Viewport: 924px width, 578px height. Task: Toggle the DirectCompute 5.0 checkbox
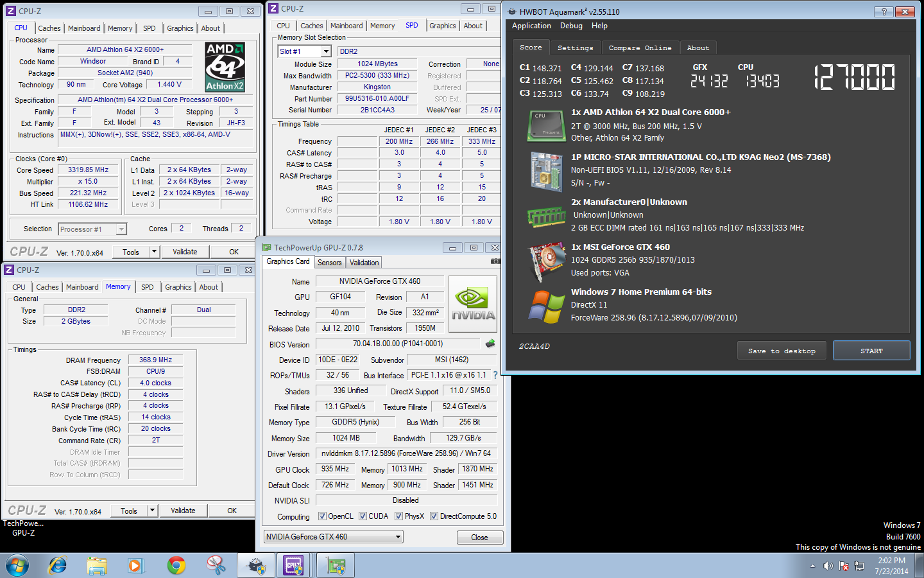(x=434, y=516)
